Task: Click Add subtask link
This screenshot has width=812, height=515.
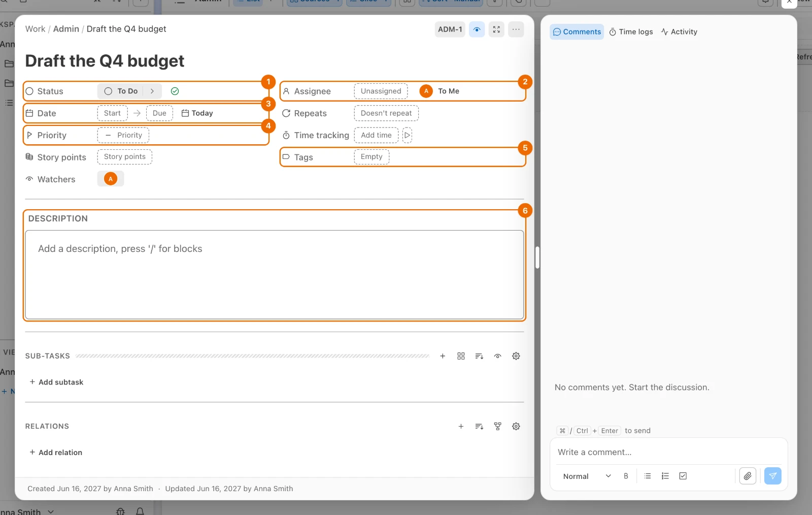Action: 56,382
